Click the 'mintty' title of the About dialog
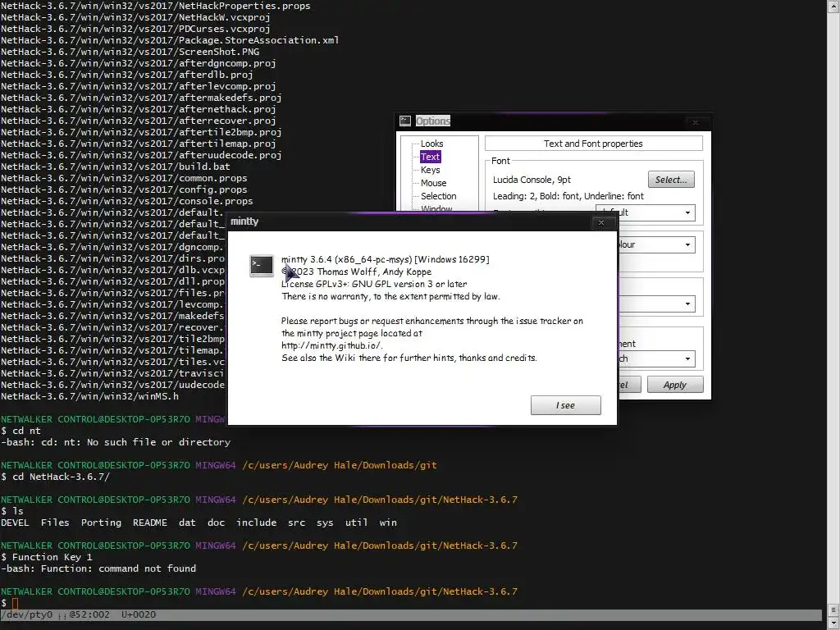 point(244,221)
